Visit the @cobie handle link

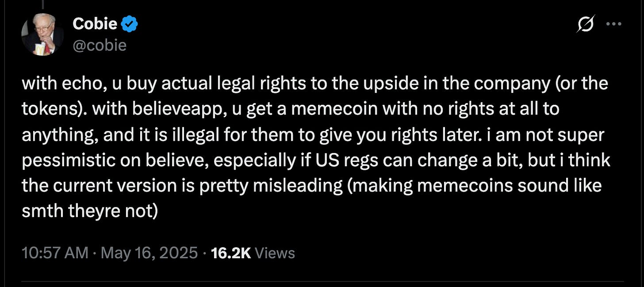(99, 46)
